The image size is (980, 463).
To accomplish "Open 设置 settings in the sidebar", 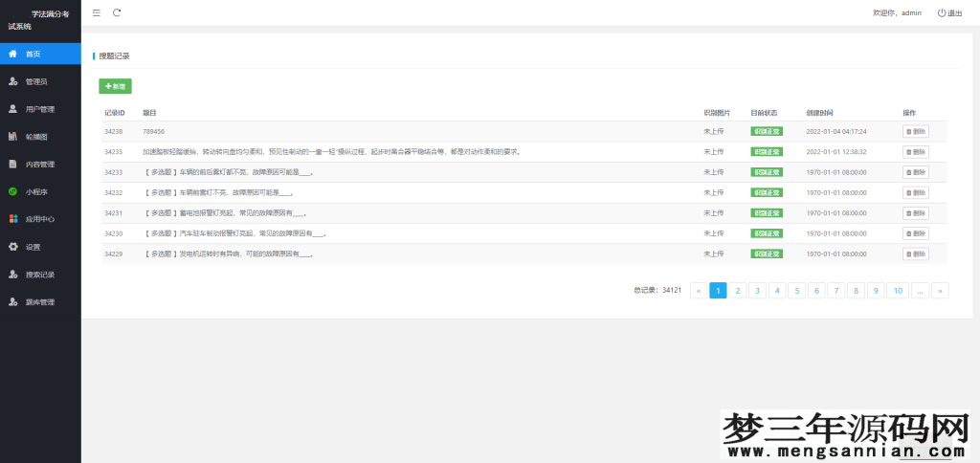I will [x=33, y=247].
